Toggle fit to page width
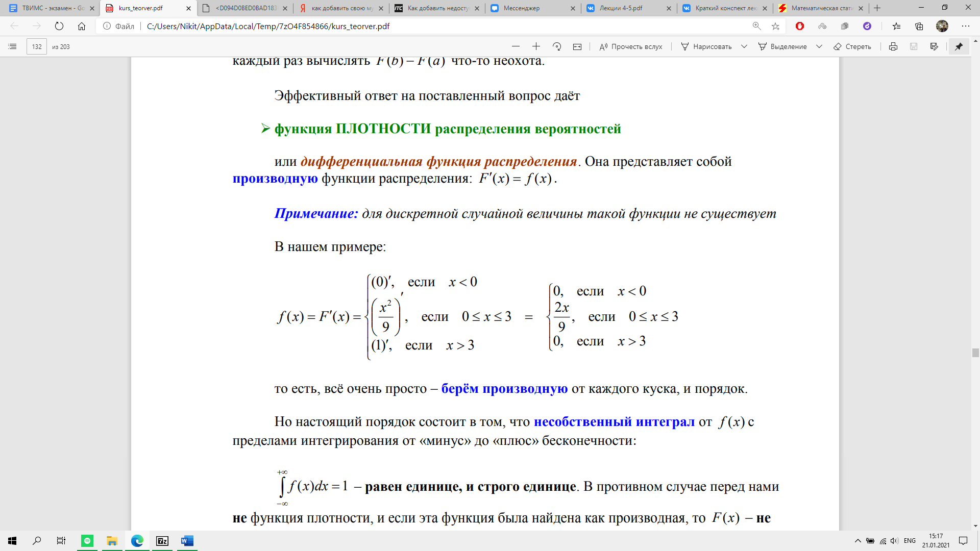This screenshot has height=551, width=980. tap(577, 46)
